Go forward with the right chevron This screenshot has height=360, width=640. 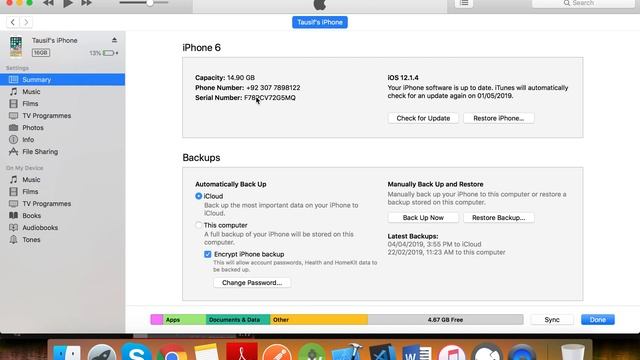[26, 22]
